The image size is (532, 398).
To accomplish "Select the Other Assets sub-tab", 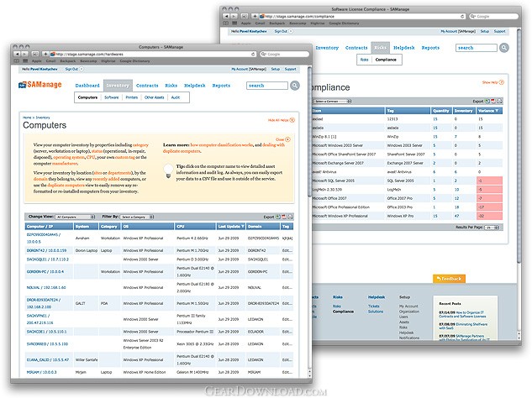I will (155, 97).
